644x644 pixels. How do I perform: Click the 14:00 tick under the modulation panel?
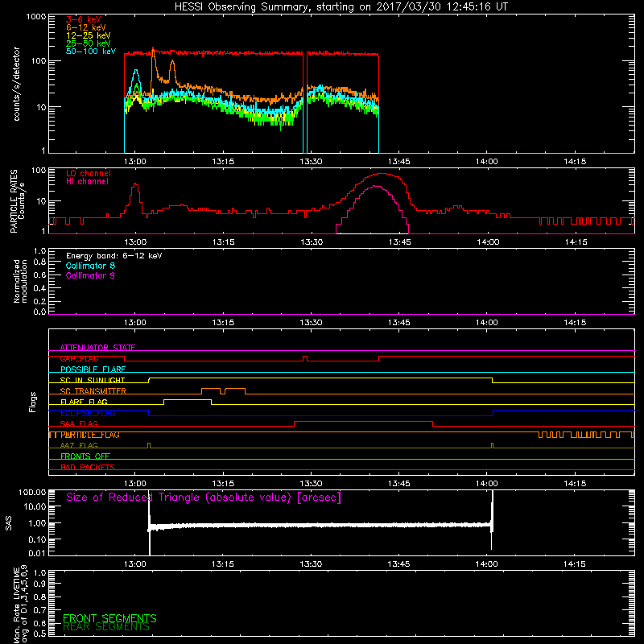[x=487, y=323]
